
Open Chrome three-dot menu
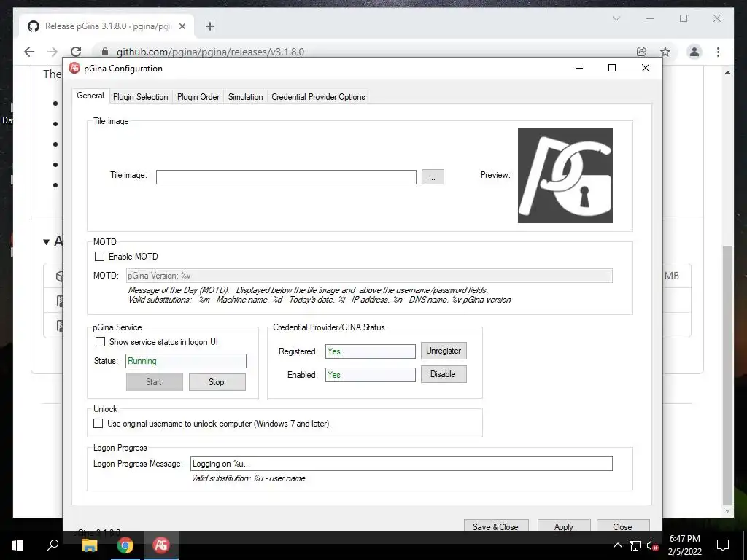tap(718, 52)
